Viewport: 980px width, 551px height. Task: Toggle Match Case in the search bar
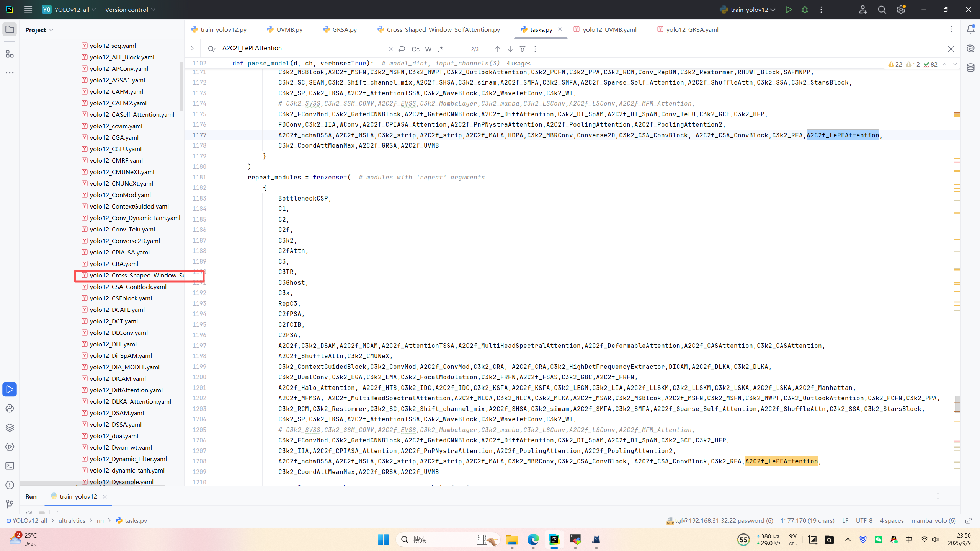[415, 49]
